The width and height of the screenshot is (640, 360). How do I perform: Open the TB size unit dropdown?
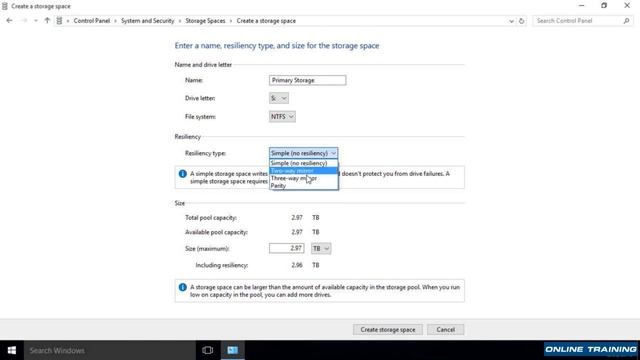click(321, 248)
